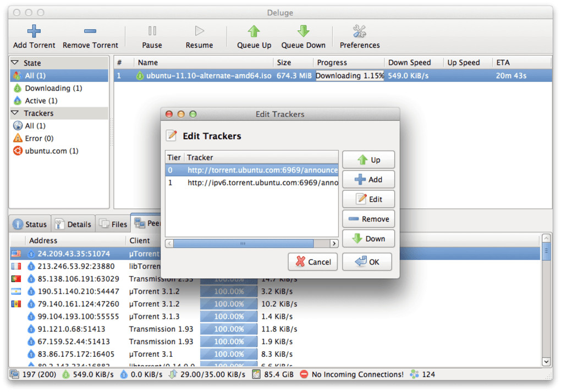Sort torrents by Up Speed column

[468, 63]
